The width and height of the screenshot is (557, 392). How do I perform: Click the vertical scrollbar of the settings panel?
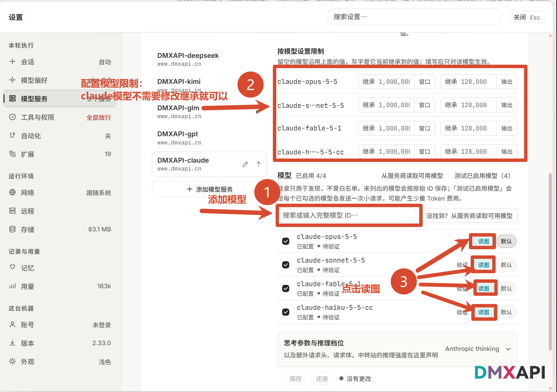click(x=550, y=262)
